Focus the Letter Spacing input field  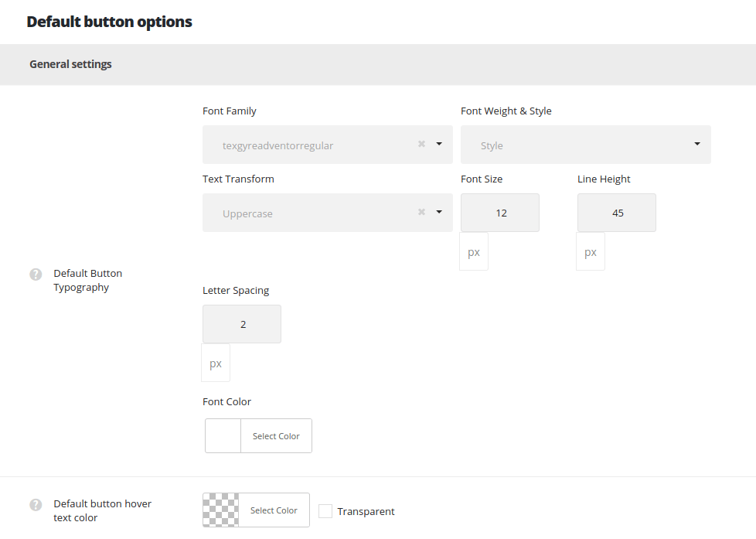point(242,324)
